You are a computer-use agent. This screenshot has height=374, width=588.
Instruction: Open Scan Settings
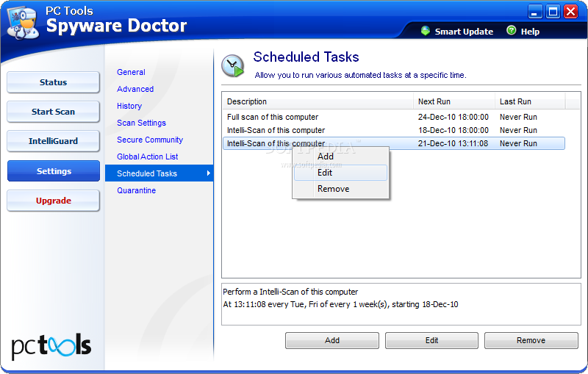click(141, 123)
